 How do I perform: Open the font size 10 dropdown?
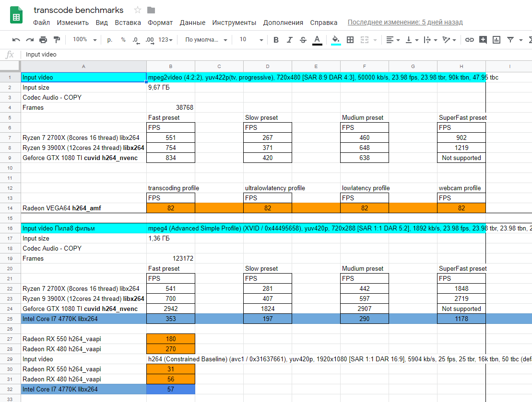click(251, 40)
